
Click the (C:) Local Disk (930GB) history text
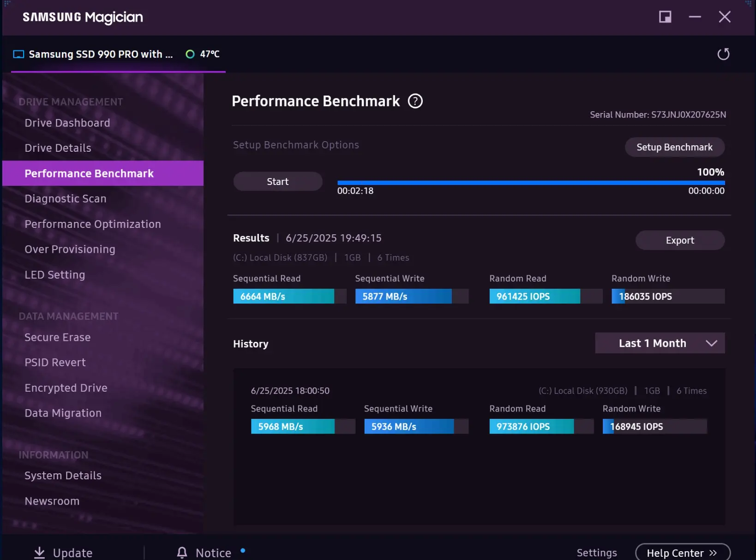pos(583,391)
